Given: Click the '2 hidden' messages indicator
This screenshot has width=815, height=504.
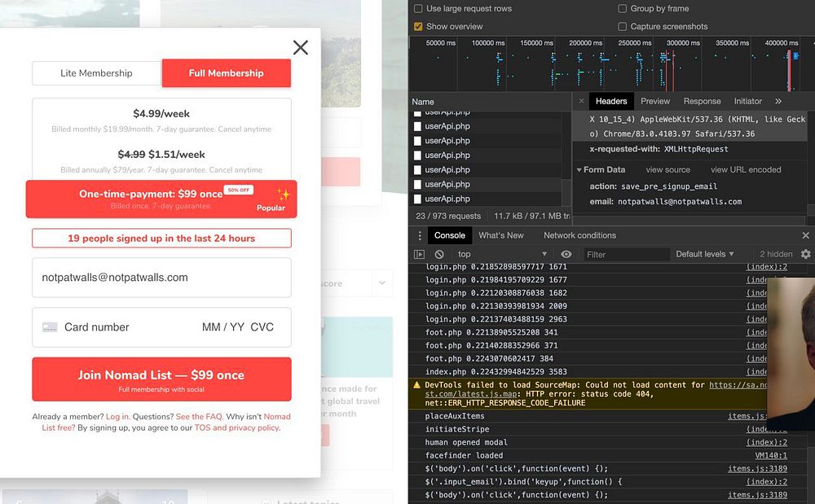Looking at the screenshot, I should 776,254.
